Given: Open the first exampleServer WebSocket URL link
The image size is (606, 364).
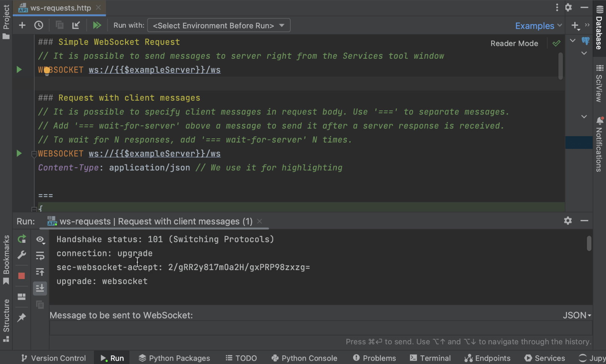Looking at the screenshot, I should tap(154, 70).
